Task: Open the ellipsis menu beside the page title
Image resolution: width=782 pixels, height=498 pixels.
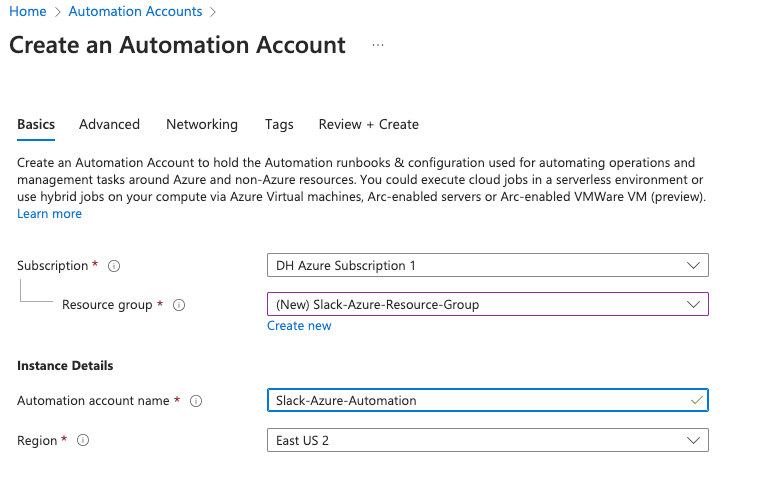Action: click(378, 45)
